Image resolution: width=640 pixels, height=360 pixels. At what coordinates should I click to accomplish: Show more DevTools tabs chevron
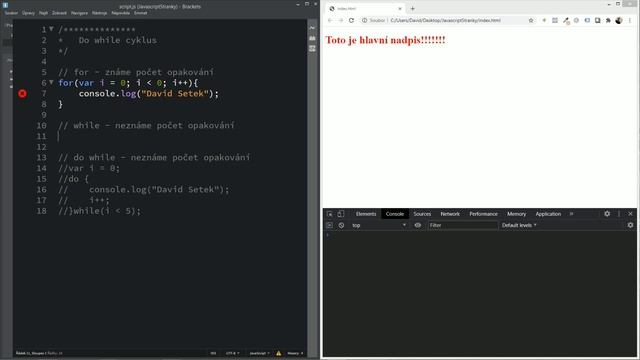click(571, 214)
